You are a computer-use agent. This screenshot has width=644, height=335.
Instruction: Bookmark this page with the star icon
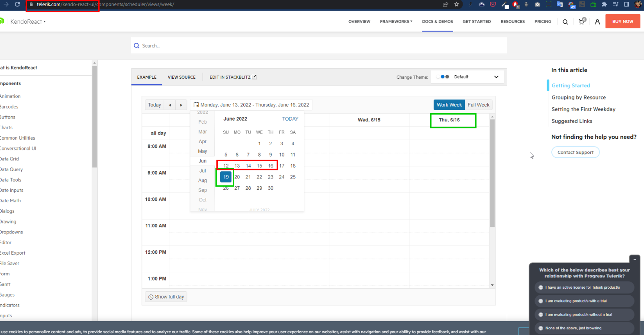point(457,4)
